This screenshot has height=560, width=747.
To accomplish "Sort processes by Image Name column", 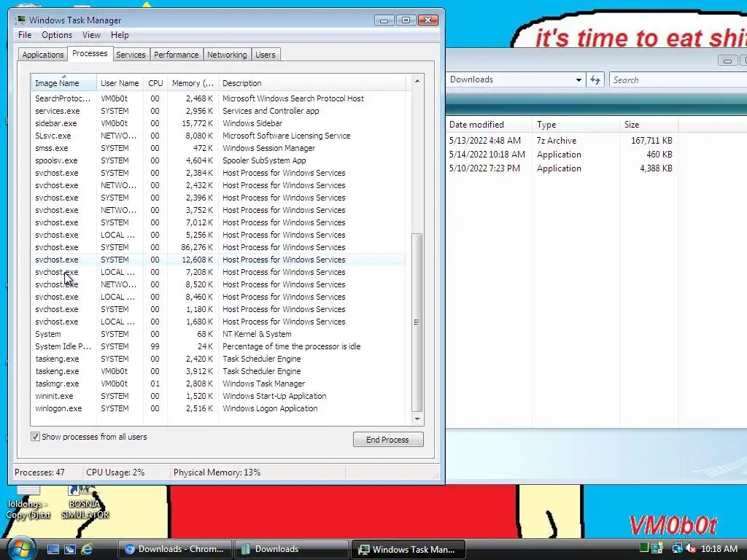I will (64, 83).
